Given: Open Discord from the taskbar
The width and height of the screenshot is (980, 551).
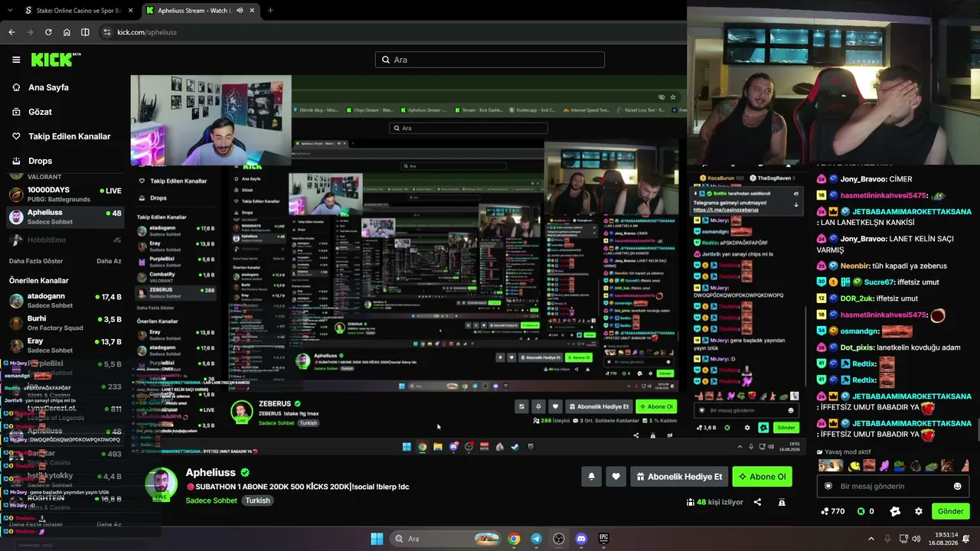Looking at the screenshot, I should point(581,539).
